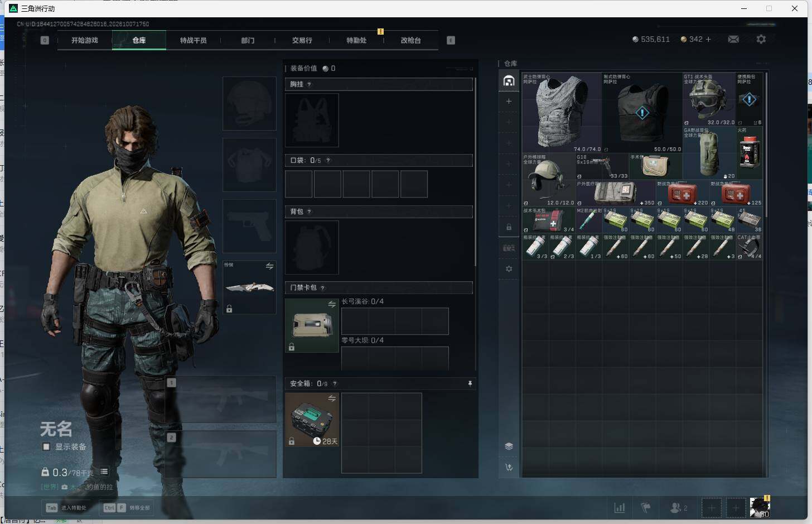The image size is (812, 524).
Task: Open the mail envelope icon
Action: click(733, 39)
